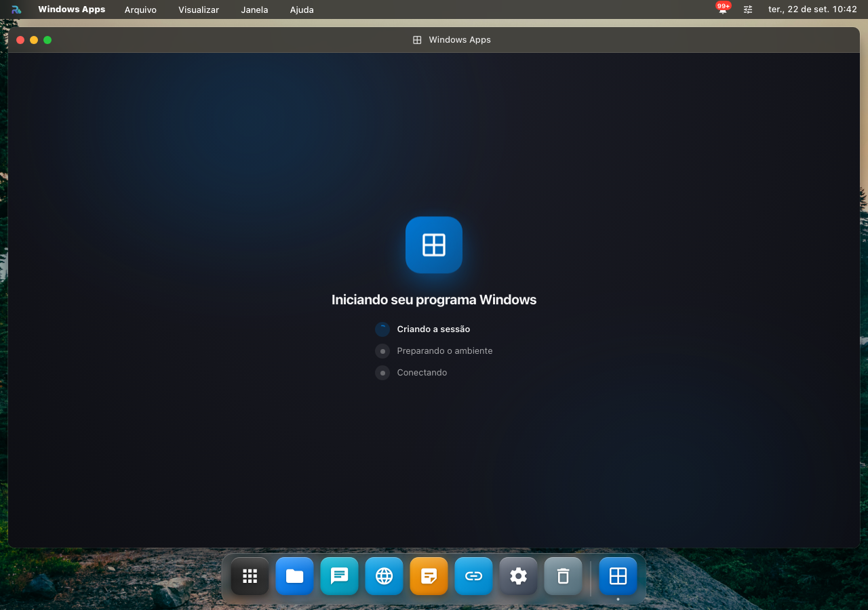Click the "Criando a sessão" step text

pyautogui.click(x=433, y=329)
